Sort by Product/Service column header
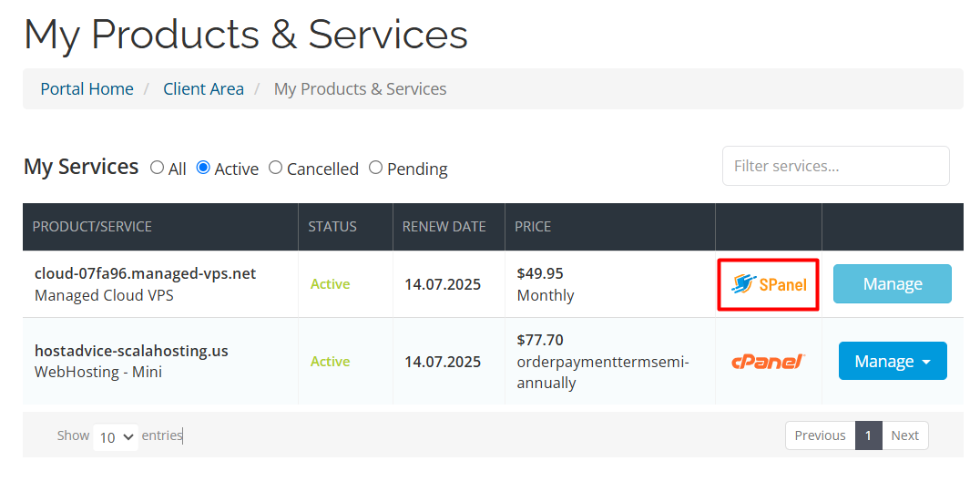980x502 pixels. [160, 227]
